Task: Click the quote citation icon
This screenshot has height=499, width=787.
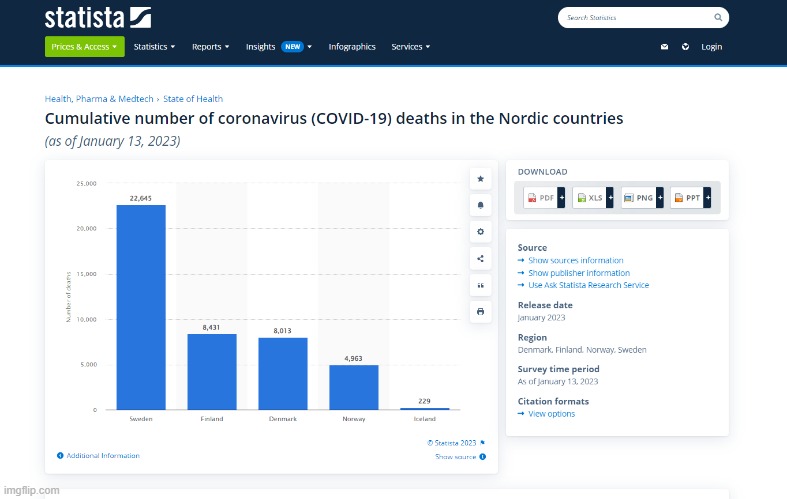Action: pos(480,285)
